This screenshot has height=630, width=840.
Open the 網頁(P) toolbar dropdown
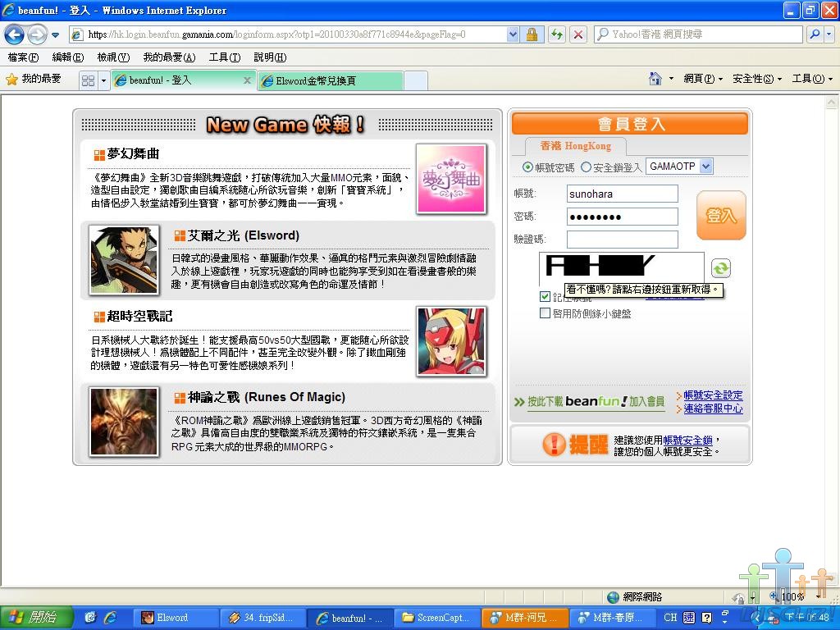[703, 79]
